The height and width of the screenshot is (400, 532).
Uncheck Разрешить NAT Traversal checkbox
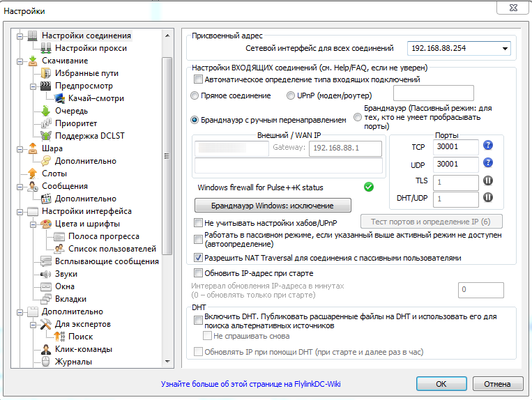(198, 258)
